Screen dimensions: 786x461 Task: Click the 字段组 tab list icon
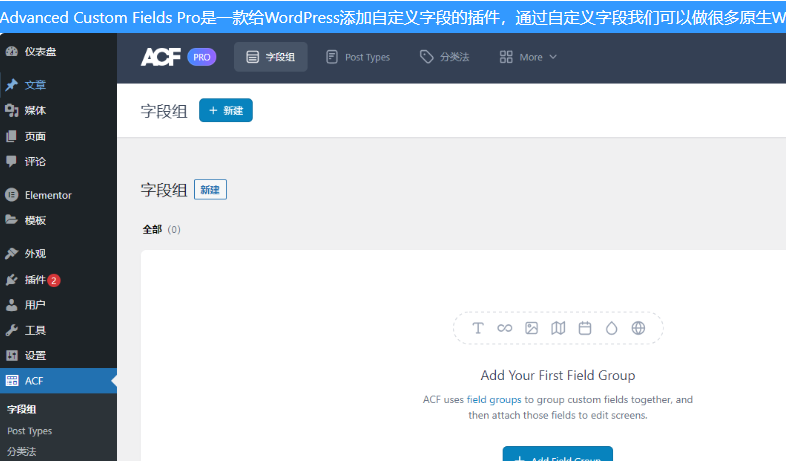click(253, 57)
